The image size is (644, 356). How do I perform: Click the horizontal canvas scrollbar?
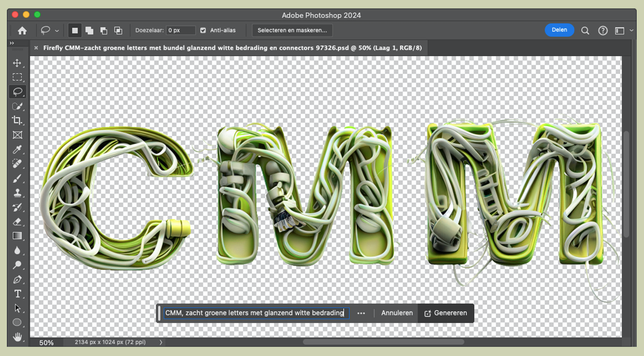pyautogui.click(x=383, y=342)
